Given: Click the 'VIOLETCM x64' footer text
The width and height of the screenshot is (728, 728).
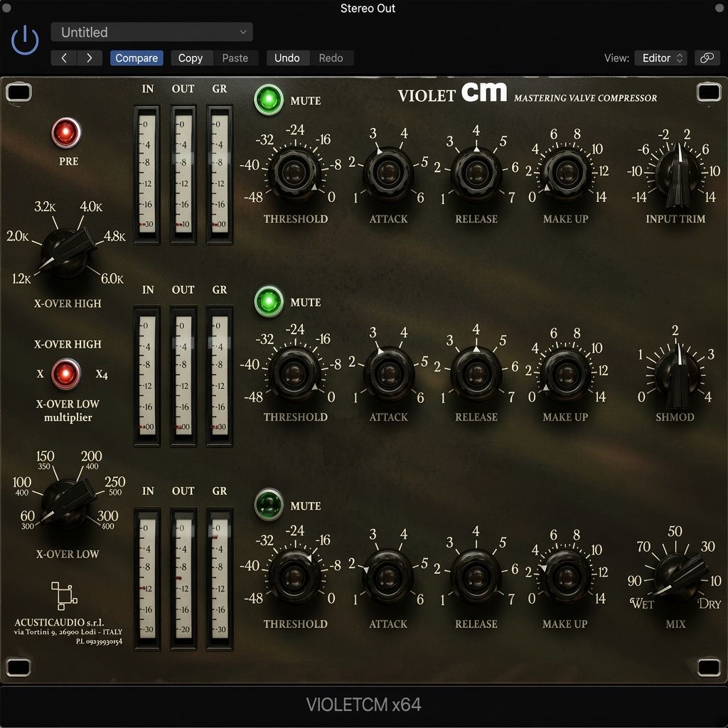Looking at the screenshot, I should (363, 705).
